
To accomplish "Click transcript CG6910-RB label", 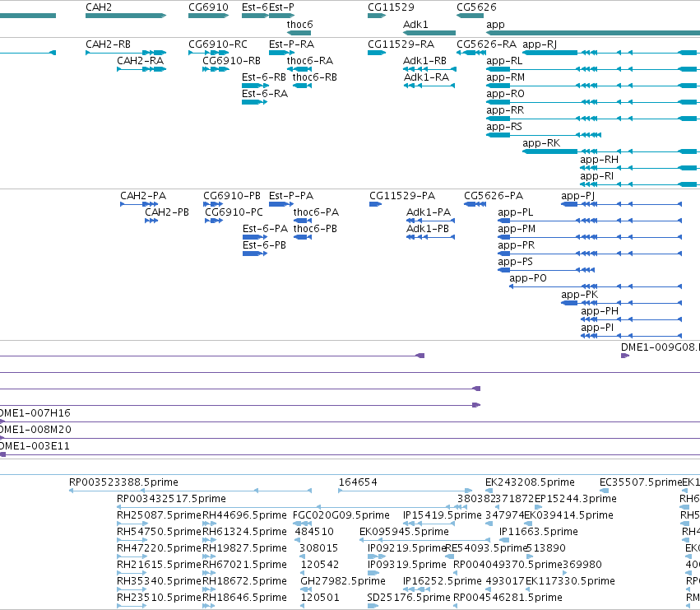I will 232,61.
